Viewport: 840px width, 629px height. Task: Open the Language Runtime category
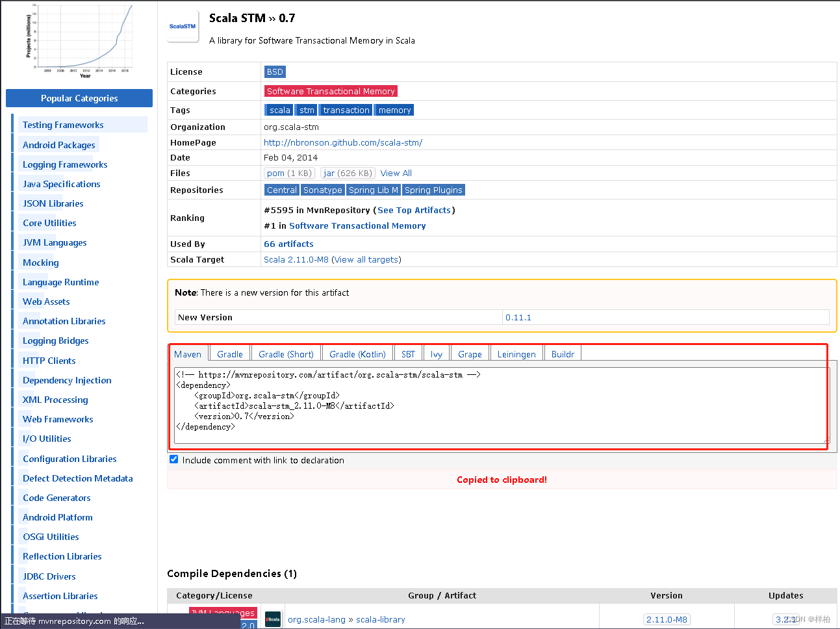point(61,283)
